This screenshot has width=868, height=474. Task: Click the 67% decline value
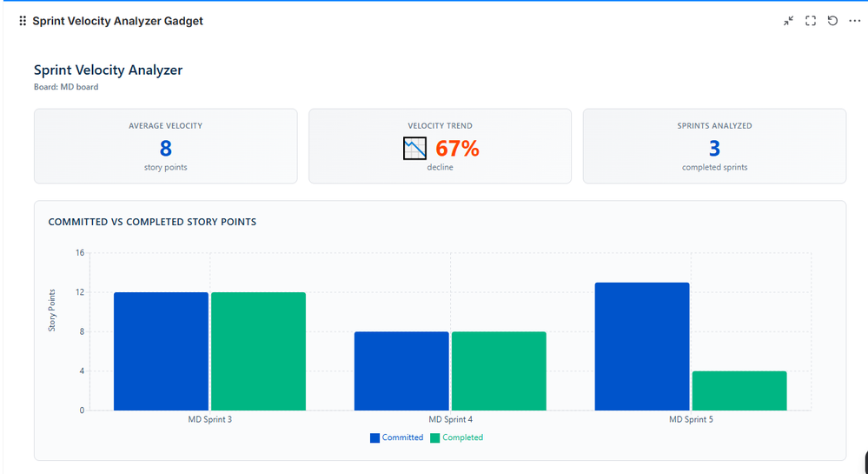tap(457, 149)
